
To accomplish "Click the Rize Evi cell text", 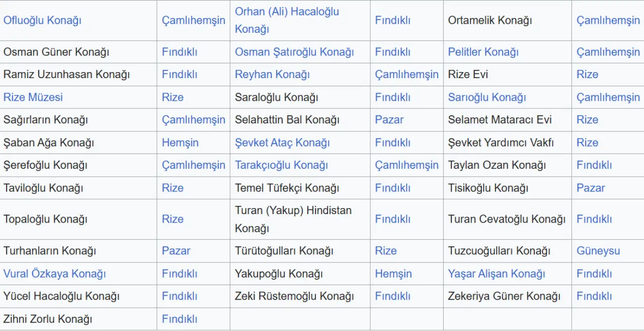I will [468, 75].
